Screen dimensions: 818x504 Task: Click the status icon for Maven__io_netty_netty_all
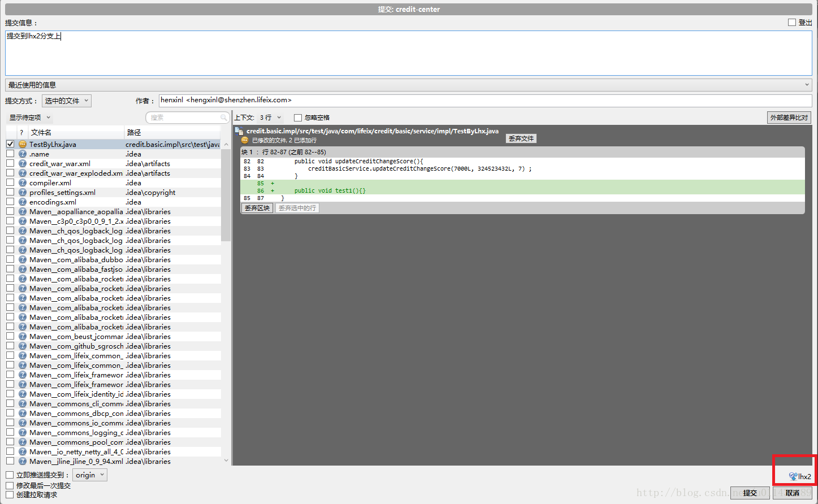(23, 451)
